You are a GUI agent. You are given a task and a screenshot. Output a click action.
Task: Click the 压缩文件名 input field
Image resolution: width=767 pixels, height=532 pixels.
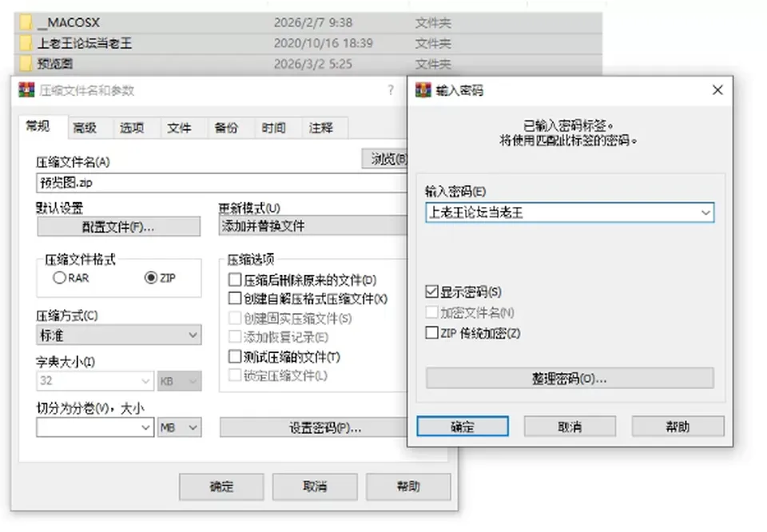223,183
